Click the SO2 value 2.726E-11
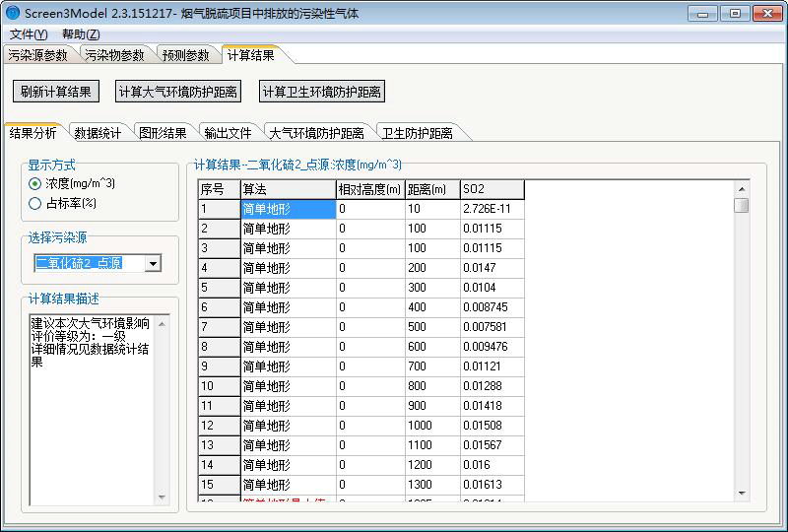788x532 pixels. (x=492, y=209)
